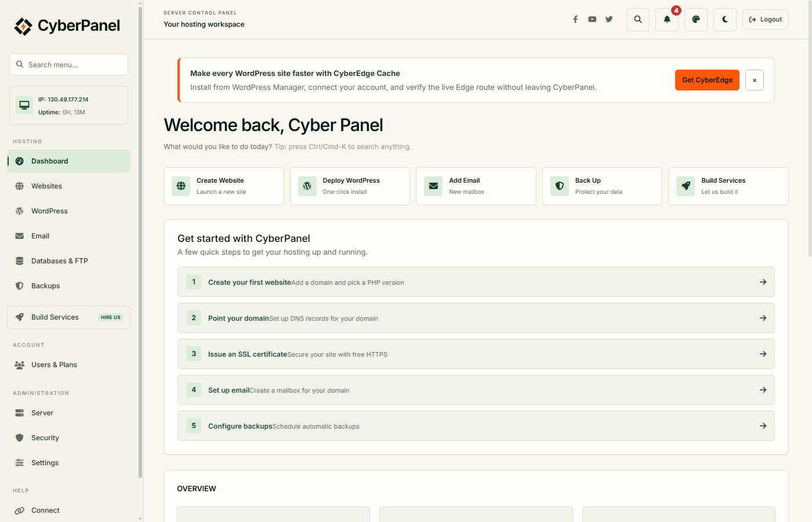Click the Email envelope sidebar icon
Image resolution: width=812 pixels, height=522 pixels.
point(20,236)
